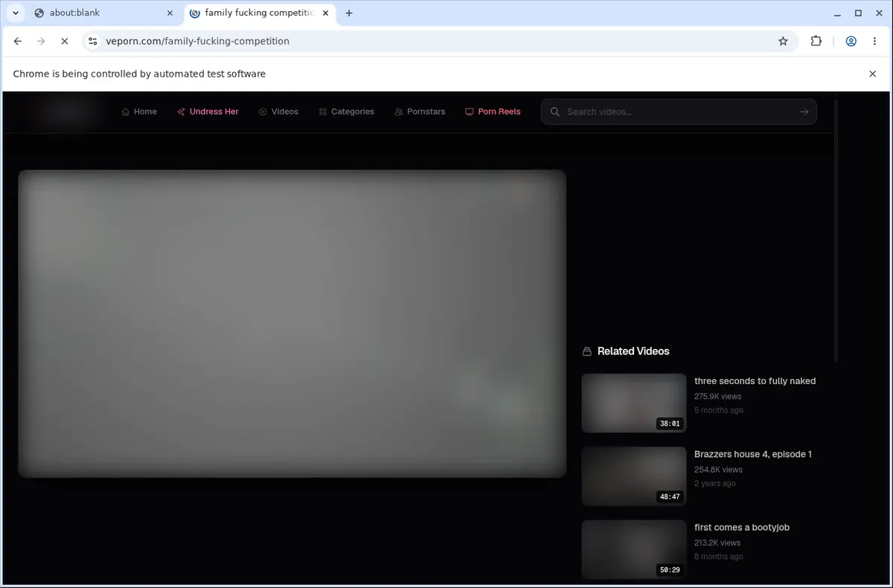The width and height of the screenshot is (893, 588).
Task: Go to Home in the site navigation
Action: click(139, 112)
